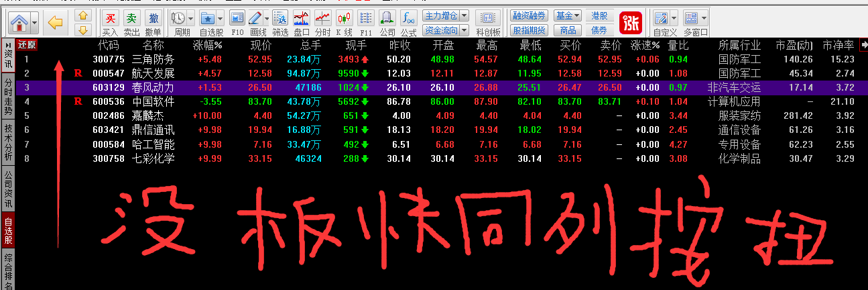The image size is (868, 290).
Task: Open the 科创板 board icon
Action: (x=488, y=18)
